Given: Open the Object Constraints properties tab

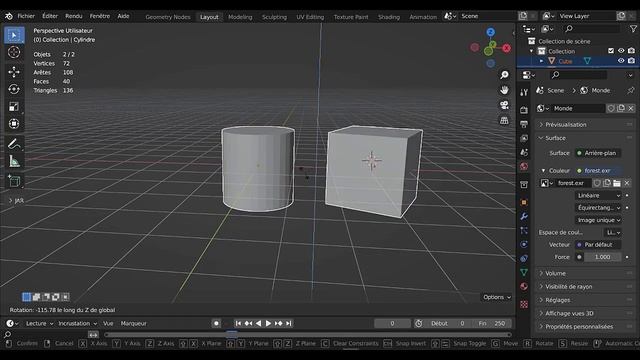Looking at the screenshot, I should pyautogui.click(x=524, y=258).
